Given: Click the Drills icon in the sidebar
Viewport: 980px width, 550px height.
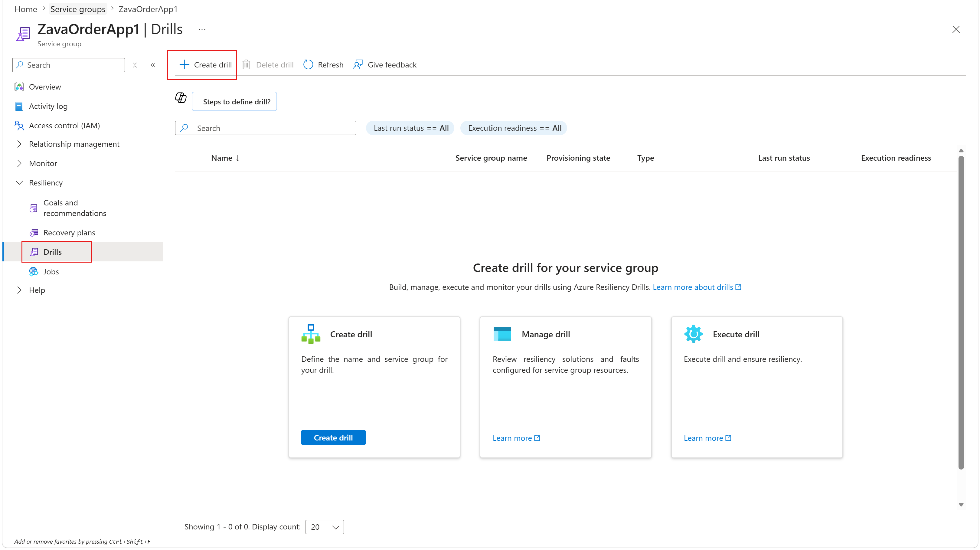Looking at the screenshot, I should pyautogui.click(x=34, y=252).
